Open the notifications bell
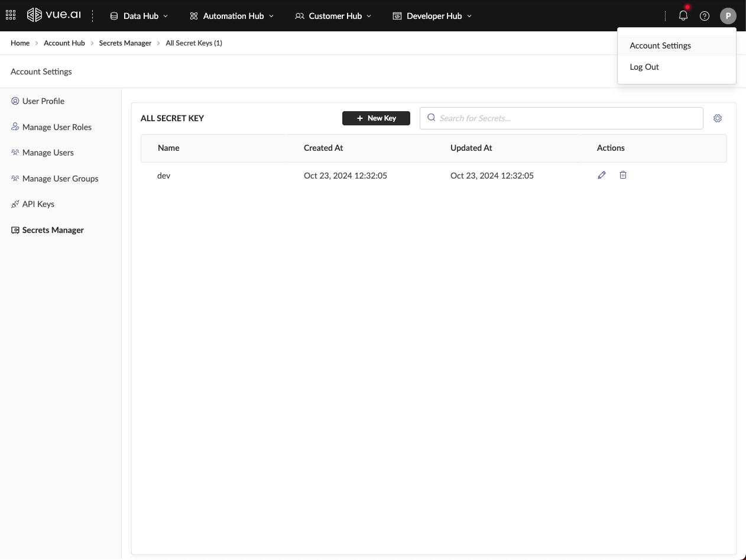Image resolution: width=746 pixels, height=560 pixels. (683, 16)
